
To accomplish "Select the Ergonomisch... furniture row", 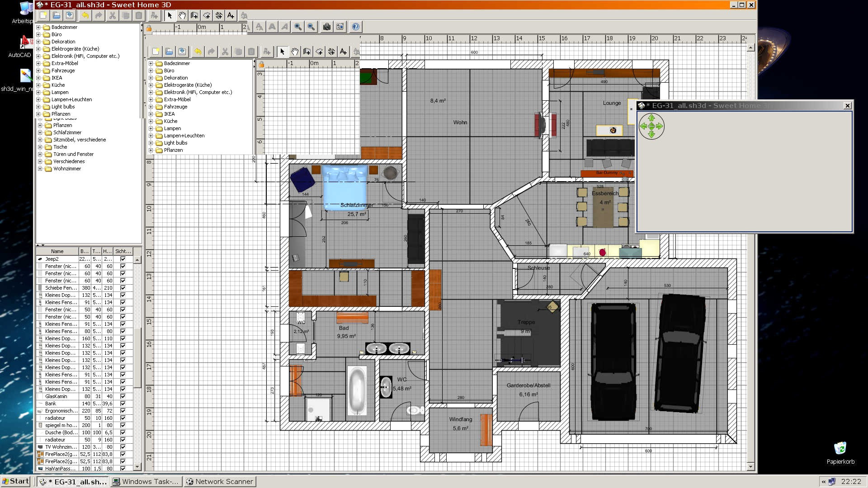I will tap(85, 411).
